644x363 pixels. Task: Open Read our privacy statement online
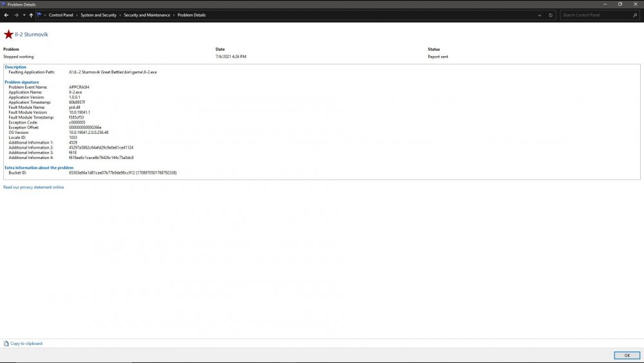tap(33, 187)
